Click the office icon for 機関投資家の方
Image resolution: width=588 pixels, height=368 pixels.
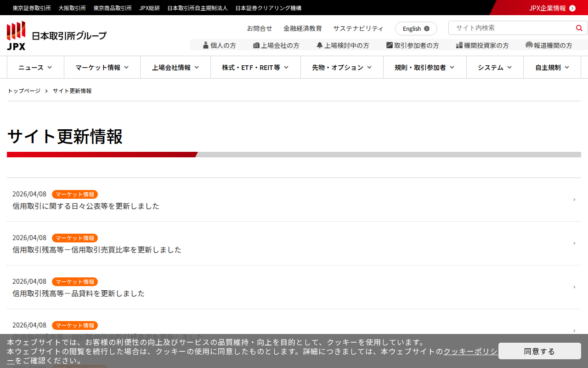pos(459,45)
